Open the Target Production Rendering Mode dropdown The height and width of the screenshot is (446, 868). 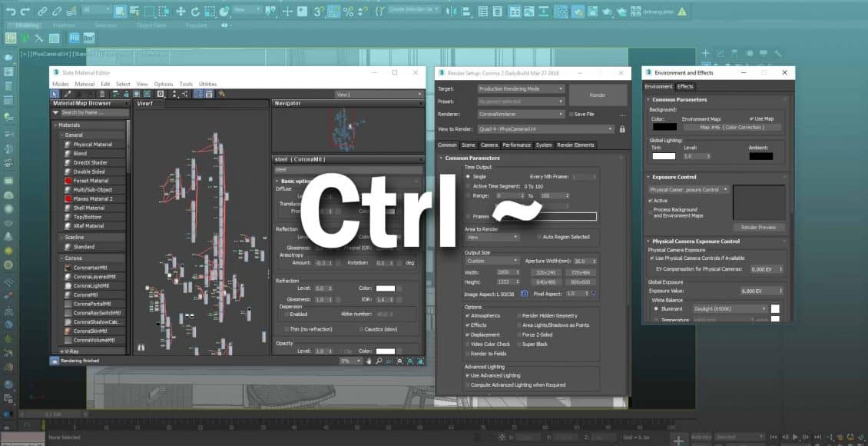520,89
